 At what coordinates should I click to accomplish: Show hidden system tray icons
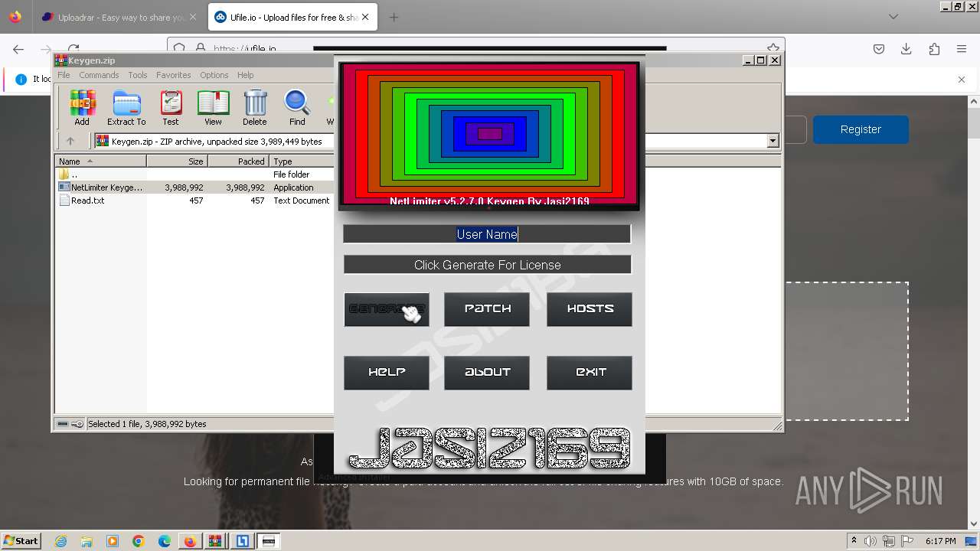854,541
